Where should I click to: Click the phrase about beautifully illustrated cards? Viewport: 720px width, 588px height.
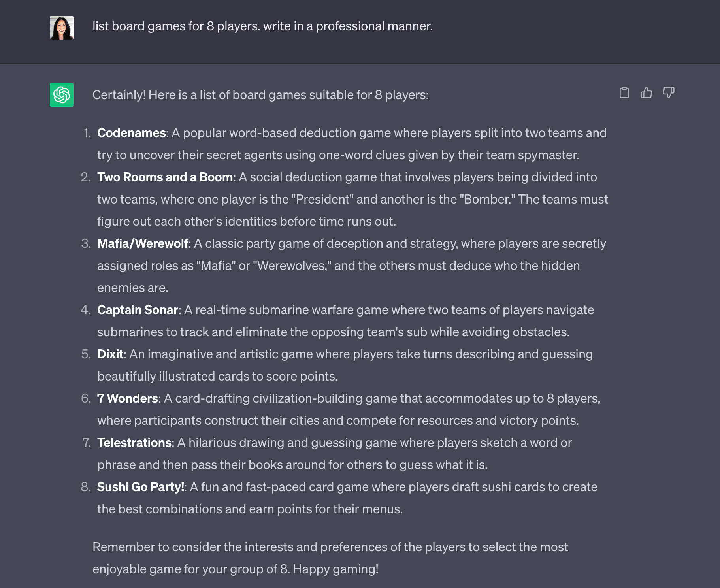[x=217, y=376]
